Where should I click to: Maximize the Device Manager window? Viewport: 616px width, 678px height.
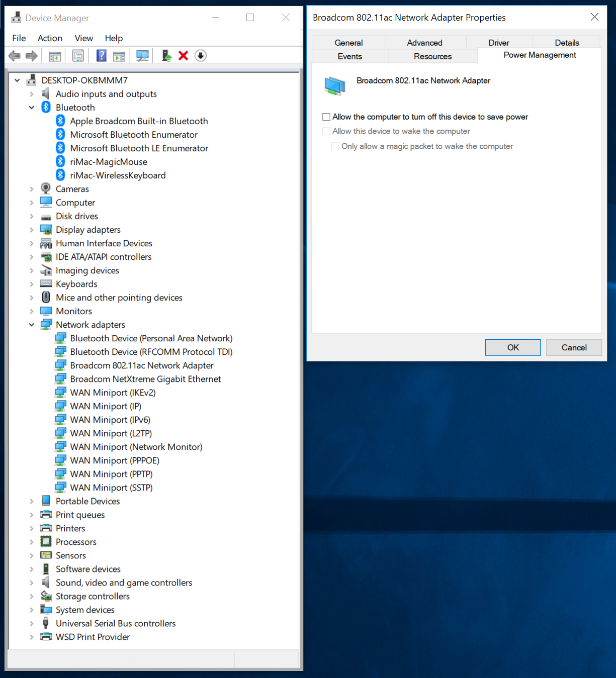pyautogui.click(x=250, y=18)
